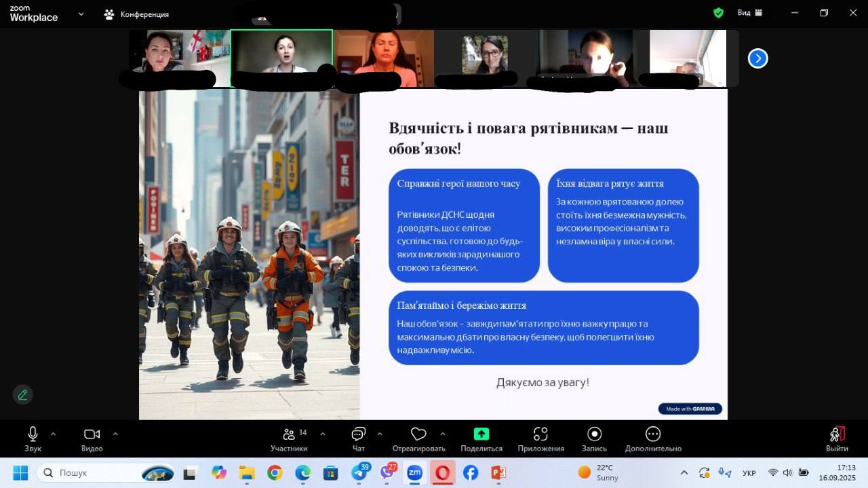Expand audio options chevron next to microphone
This screenshot has height=488, width=868.
[53, 434]
